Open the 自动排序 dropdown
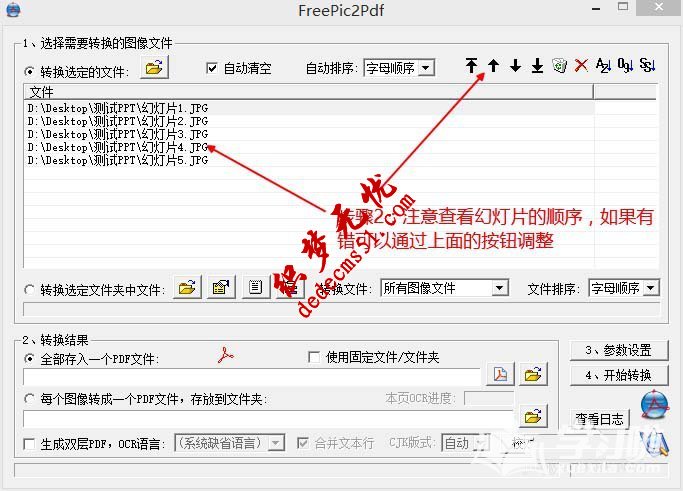 point(399,68)
